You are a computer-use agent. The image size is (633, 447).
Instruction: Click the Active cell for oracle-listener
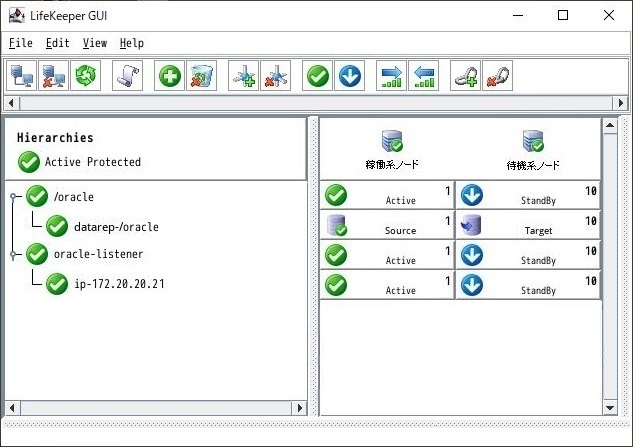387,255
